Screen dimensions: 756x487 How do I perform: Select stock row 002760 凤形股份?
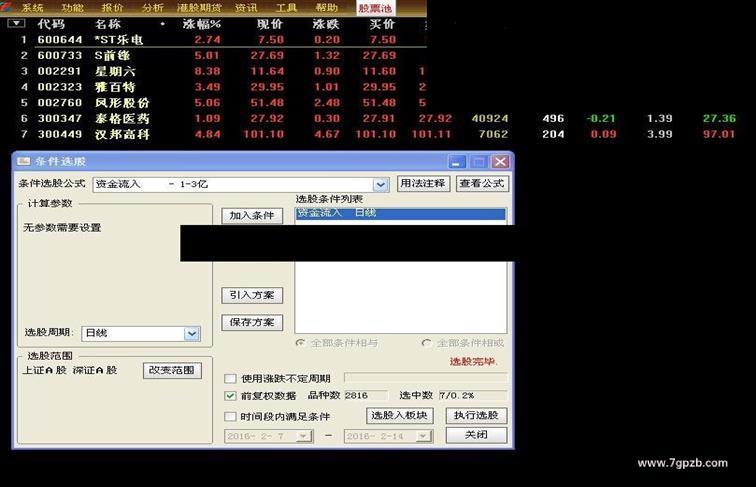[213, 103]
